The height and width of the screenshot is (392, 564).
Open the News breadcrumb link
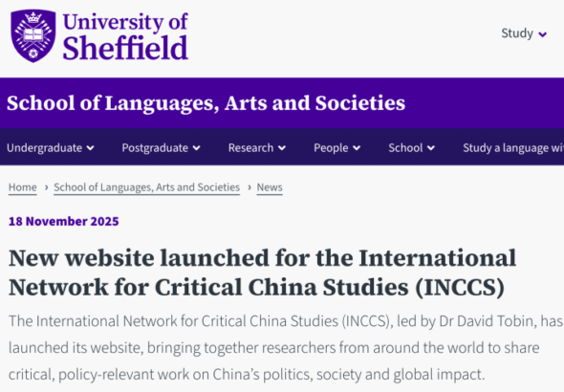[x=270, y=187]
